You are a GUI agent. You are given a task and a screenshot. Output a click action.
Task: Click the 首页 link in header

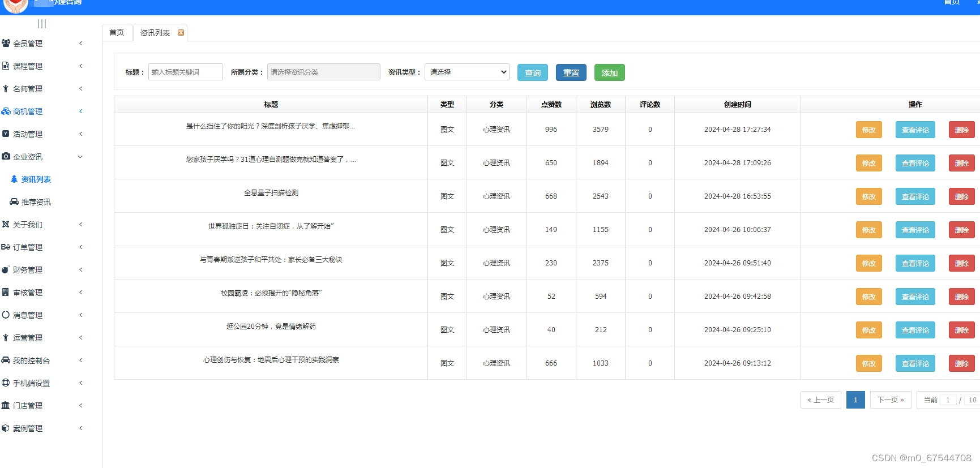(952, 3)
